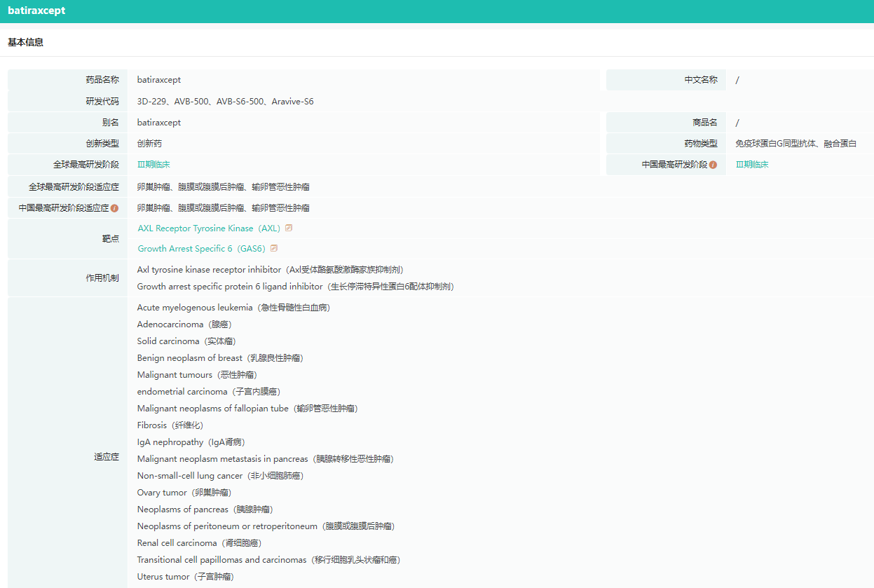Click Benign neoplasm of breast indication
The height and width of the screenshot is (588, 874).
[220, 358]
